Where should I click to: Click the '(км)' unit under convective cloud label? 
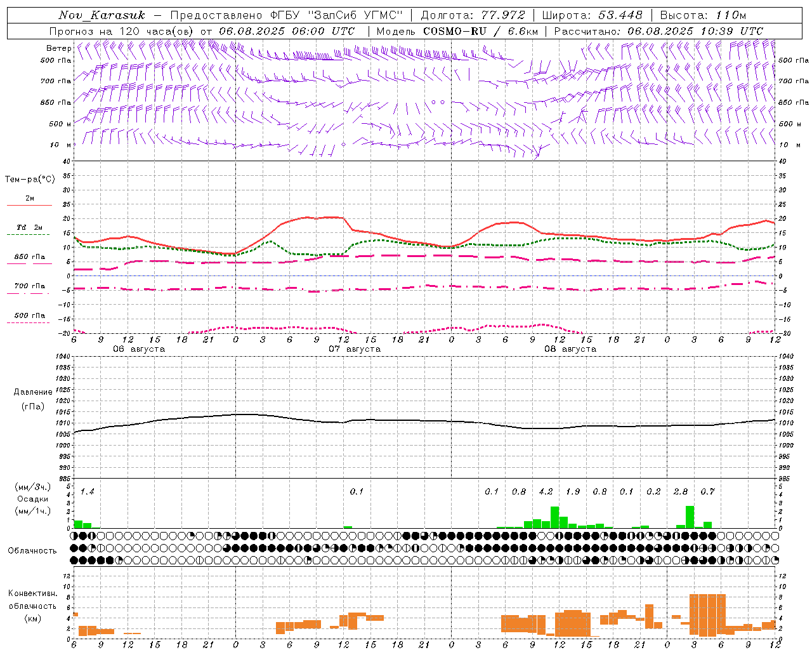pos(33,618)
